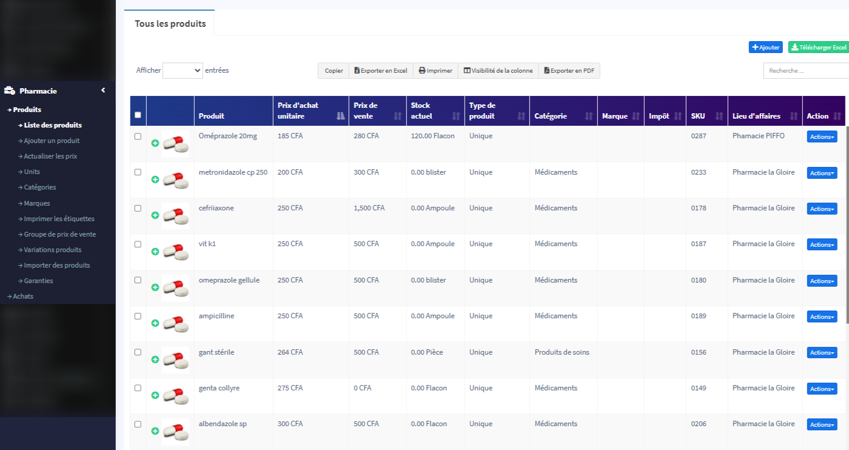Screen dimensions: 849x450
Task: Click the pill thumbnail for ampicilline
Action: (176, 323)
